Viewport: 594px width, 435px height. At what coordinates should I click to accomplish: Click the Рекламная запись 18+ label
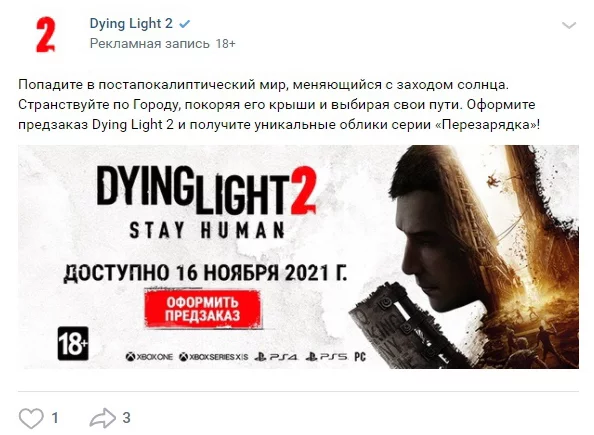[163, 44]
